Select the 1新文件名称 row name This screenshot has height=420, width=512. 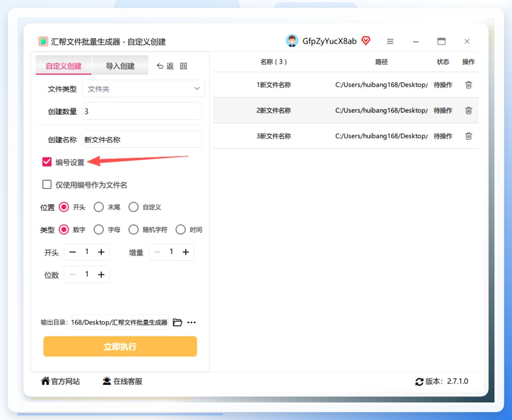coord(274,85)
